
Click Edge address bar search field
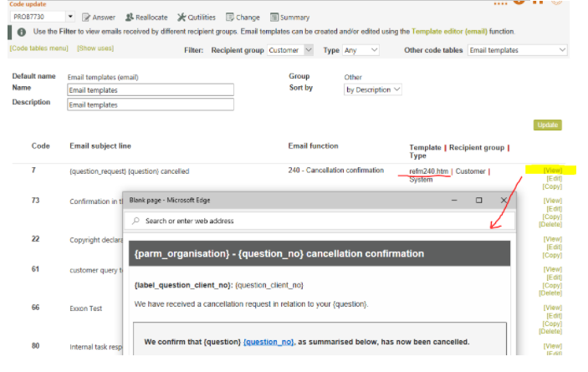320,221
